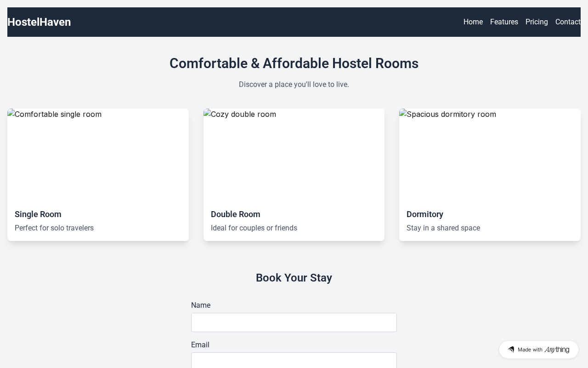Click the Perfect for solo travelers description

click(x=54, y=228)
